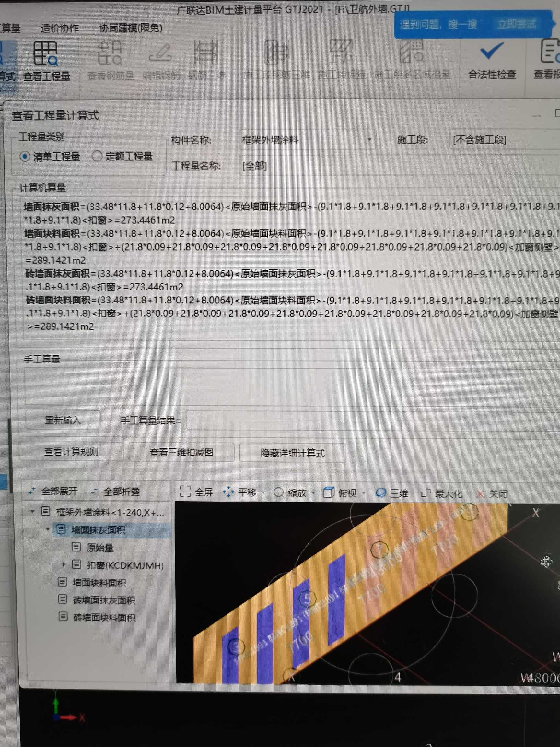560x747 pixels.
Task: Click 编辑钢筋 ribbon icon
Action: pos(161,61)
